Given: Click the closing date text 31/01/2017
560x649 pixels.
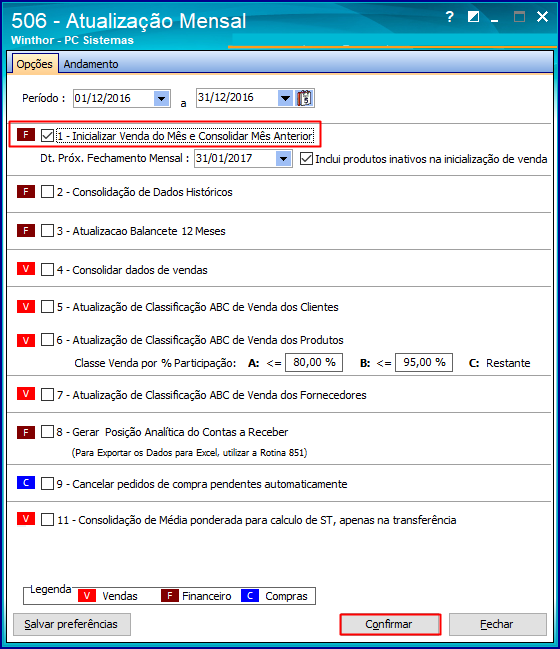Looking at the screenshot, I should pos(224,159).
